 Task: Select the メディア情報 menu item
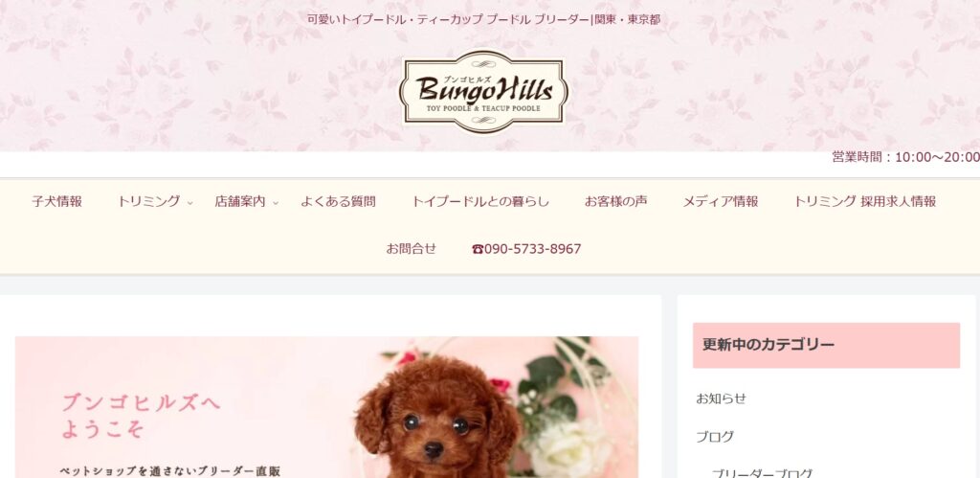(720, 201)
